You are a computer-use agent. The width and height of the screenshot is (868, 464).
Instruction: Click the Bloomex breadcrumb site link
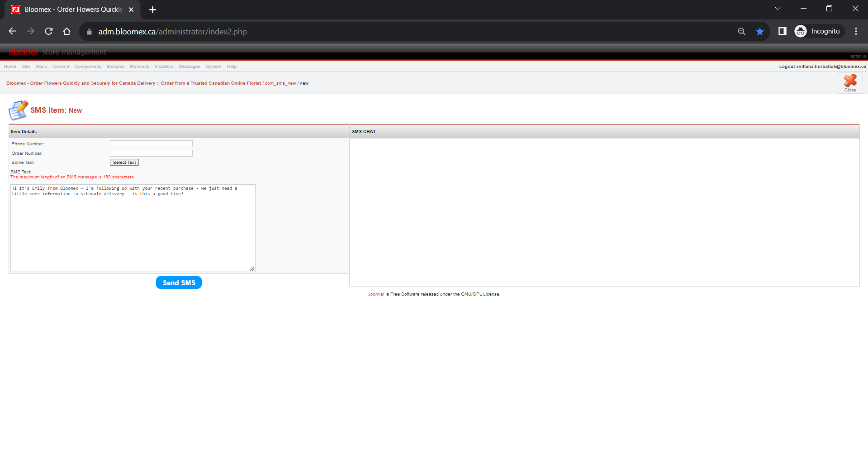[133, 83]
